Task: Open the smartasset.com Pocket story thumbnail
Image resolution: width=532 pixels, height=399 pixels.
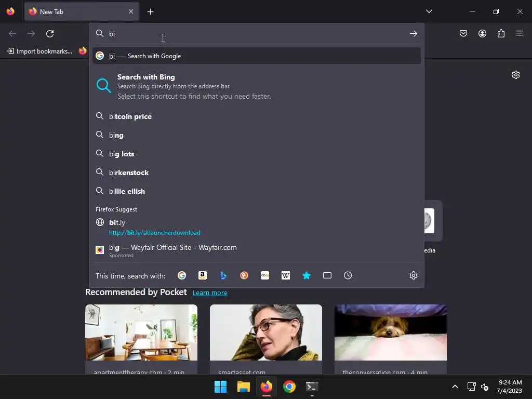Action: point(266,332)
